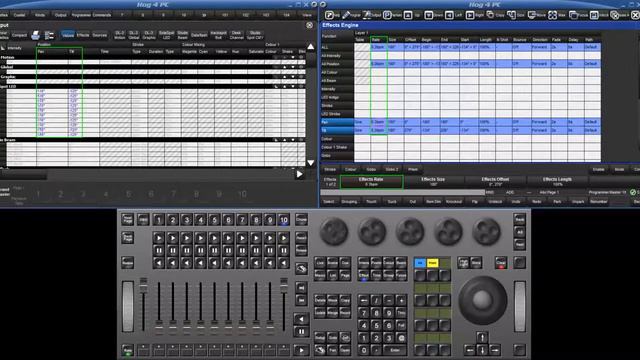Switch Output window to Values tab

pyautogui.click(x=67, y=35)
